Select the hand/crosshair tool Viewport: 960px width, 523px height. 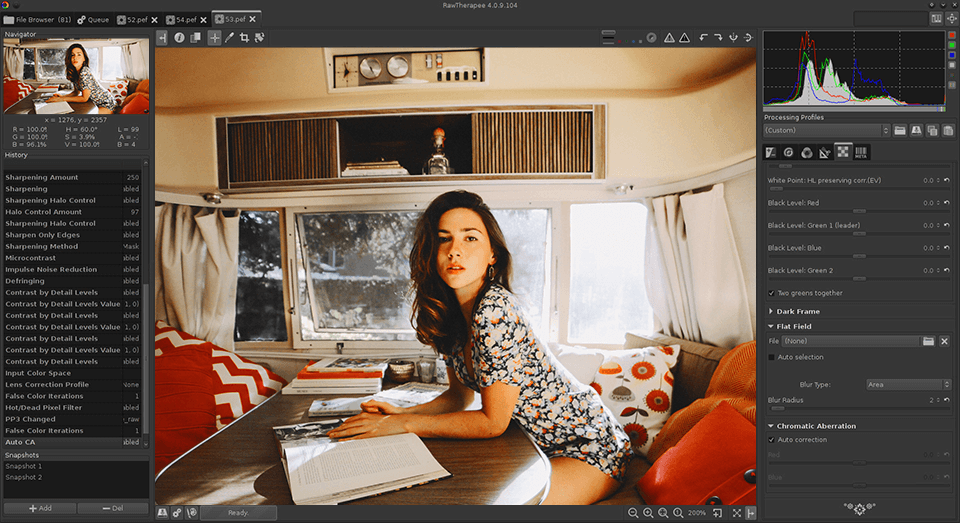(x=214, y=37)
